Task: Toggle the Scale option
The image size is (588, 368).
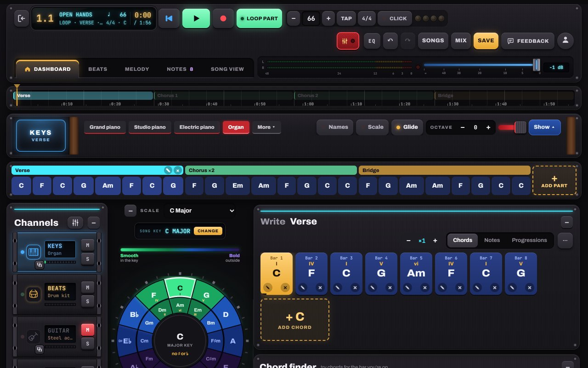Action: click(x=372, y=127)
